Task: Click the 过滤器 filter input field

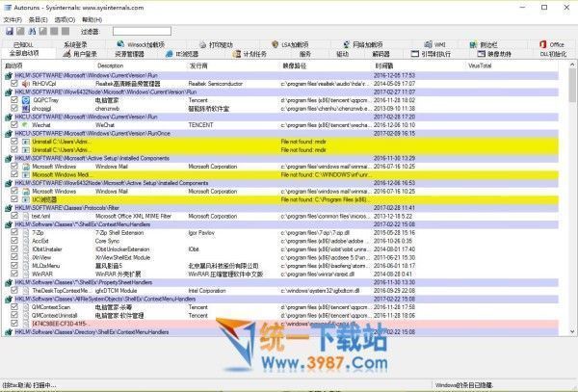Action: point(142,32)
